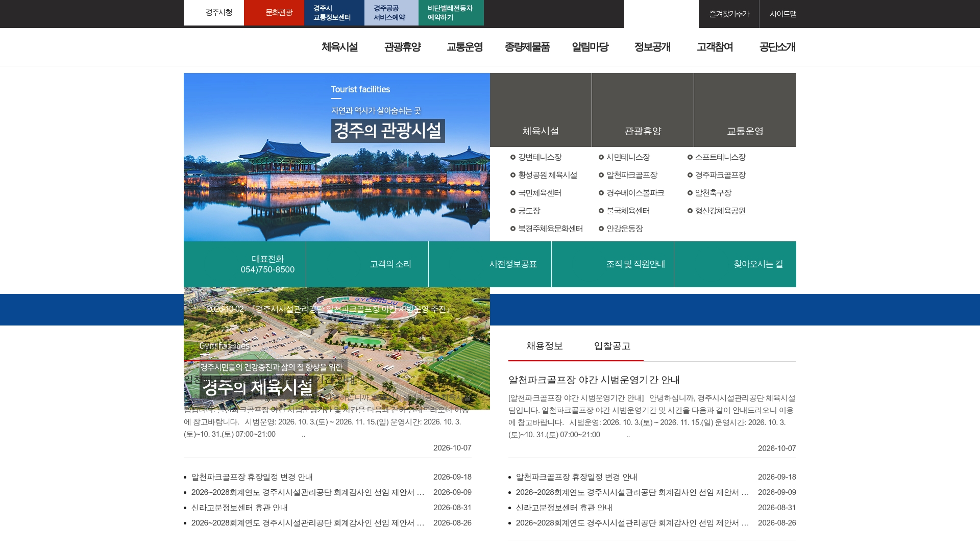
Task: Open the 교통운영 main menu
Action: click(465, 47)
